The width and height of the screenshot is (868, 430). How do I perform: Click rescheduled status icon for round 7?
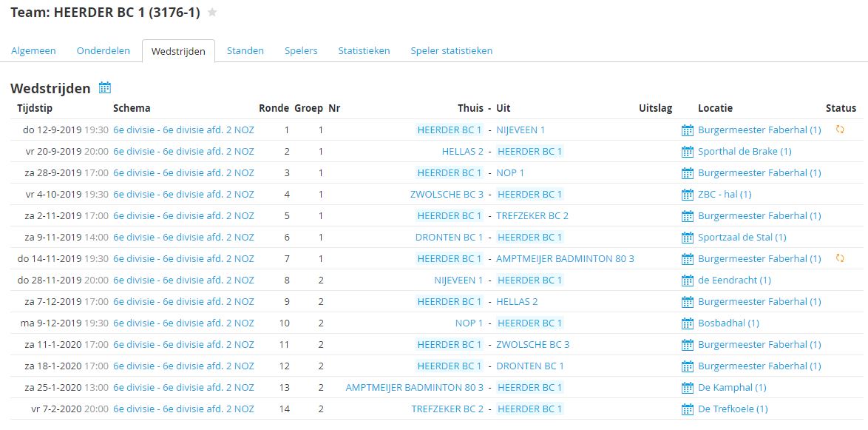840,258
